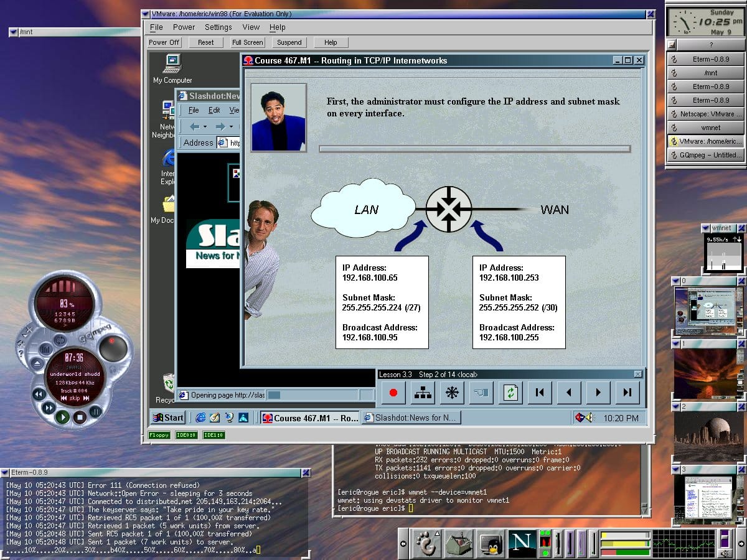The image size is (747, 560).
Task: Select wmnet entry in window list
Action: tap(705, 128)
